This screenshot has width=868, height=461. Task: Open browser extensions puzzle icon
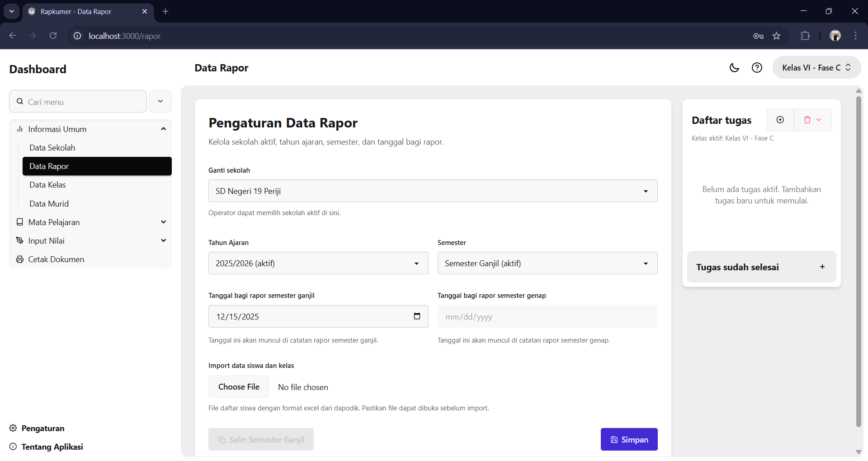click(805, 36)
